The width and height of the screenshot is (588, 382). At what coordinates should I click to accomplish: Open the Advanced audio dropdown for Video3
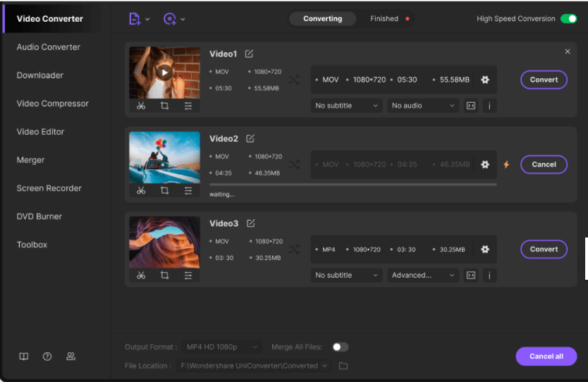(423, 275)
